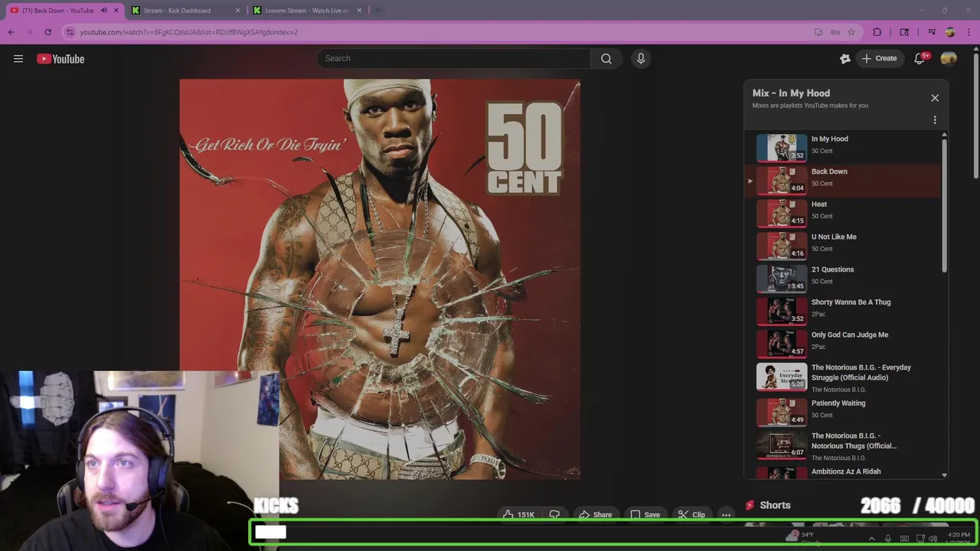Open YouTube notifications bell
Viewport: 980px width, 551px height.
[x=920, y=59]
